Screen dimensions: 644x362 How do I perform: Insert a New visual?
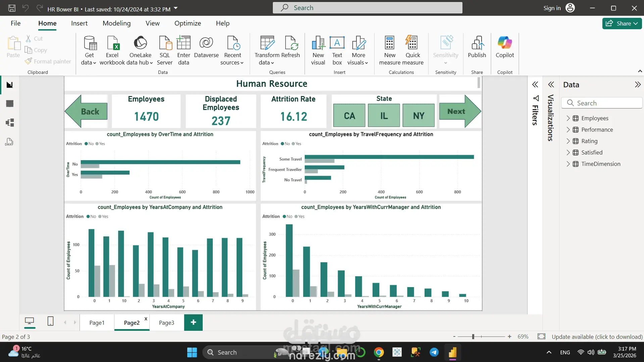click(x=318, y=50)
